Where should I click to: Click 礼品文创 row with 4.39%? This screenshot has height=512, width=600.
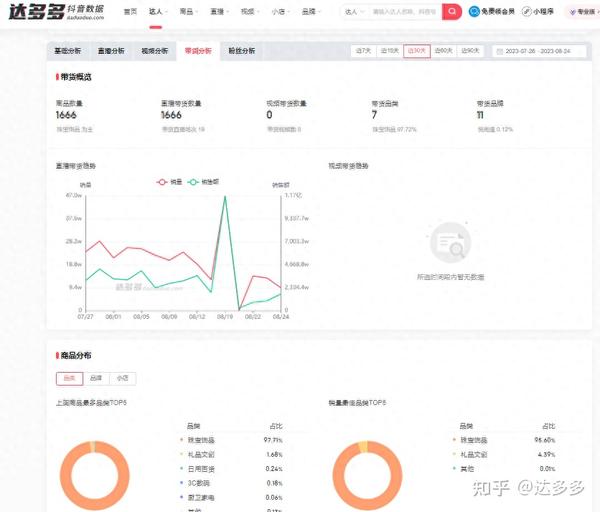coord(504,455)
